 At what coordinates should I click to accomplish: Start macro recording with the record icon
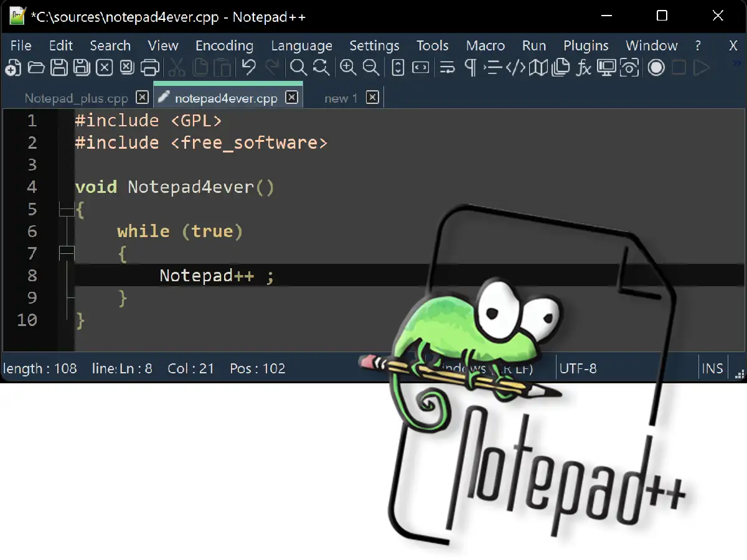(656, 68)
